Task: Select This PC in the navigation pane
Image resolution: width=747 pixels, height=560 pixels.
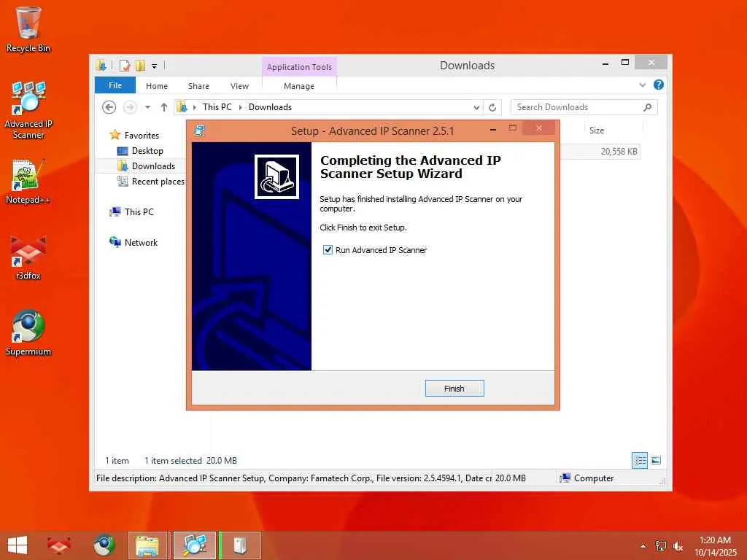Action: pos(139,212)
